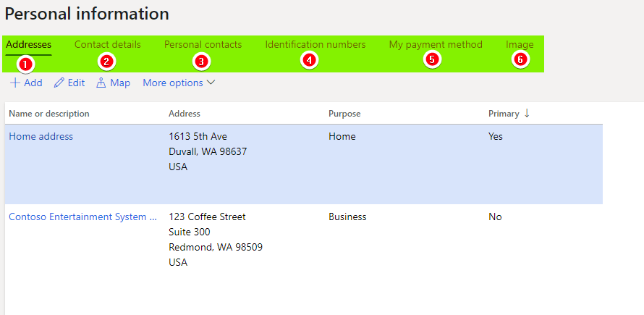Select the My payment method tab
The image size is (644, 315).
436,44
